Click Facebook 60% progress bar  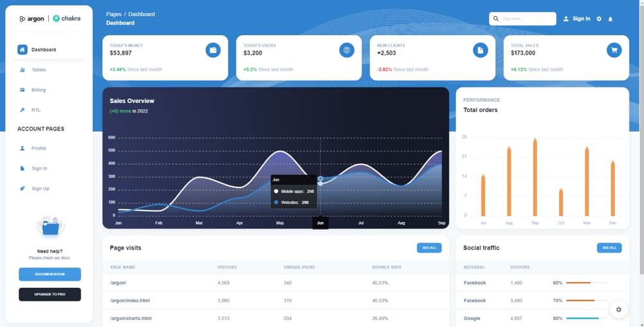(x=586, y=283)
